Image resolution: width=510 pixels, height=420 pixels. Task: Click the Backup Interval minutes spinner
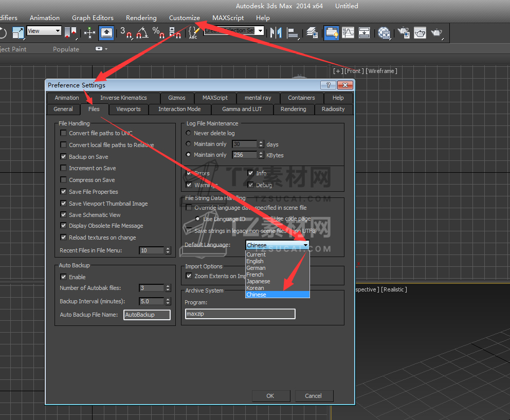click(168, 301)
